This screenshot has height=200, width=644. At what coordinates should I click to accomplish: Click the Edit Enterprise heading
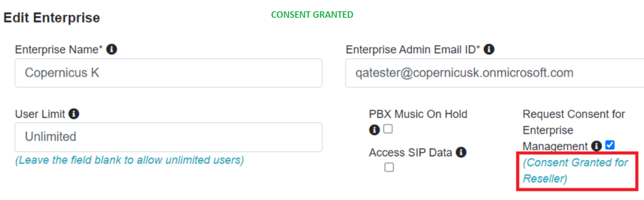click(x=52, y=18)
